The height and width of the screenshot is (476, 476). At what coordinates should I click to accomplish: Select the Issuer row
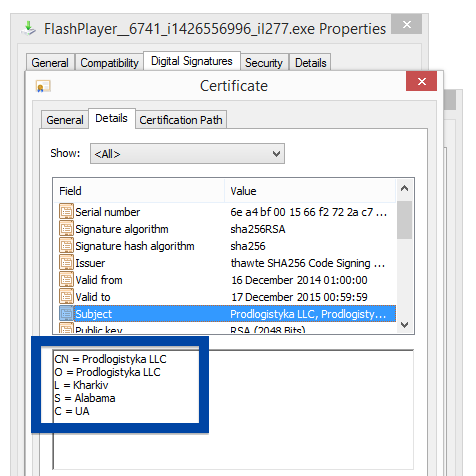pyautogui.click(x=227, y=263)
